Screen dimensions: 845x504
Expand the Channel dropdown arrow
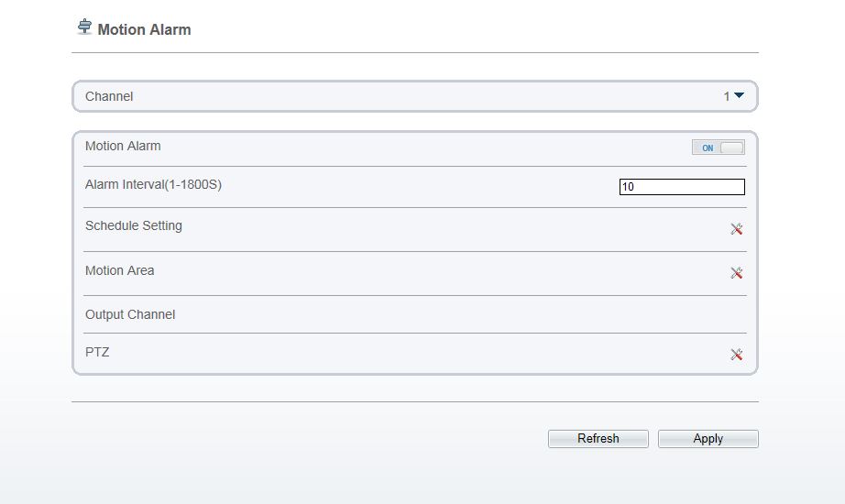coord(739,95)
